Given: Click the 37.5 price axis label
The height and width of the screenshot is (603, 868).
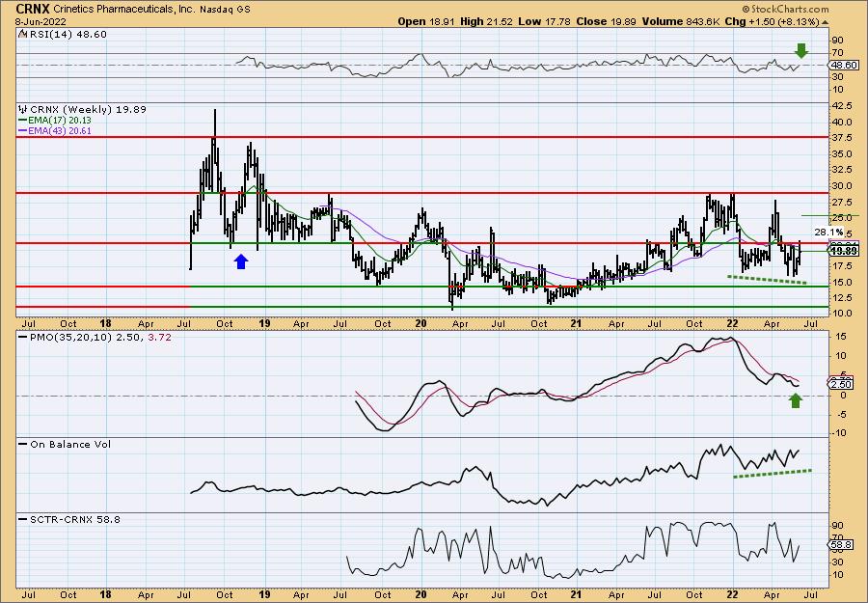Looking at the screenshot, I should [842, 137].
